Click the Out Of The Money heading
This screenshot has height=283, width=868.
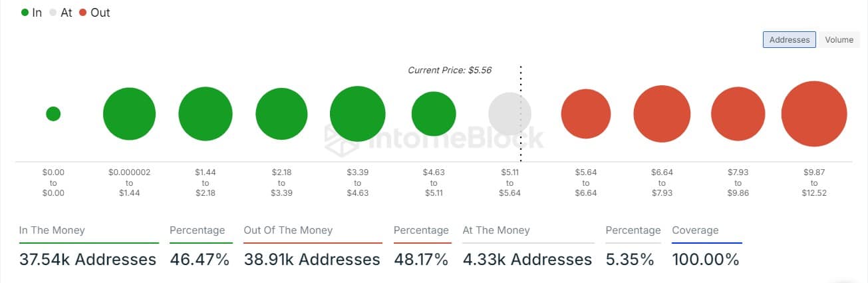click(288, 230)
